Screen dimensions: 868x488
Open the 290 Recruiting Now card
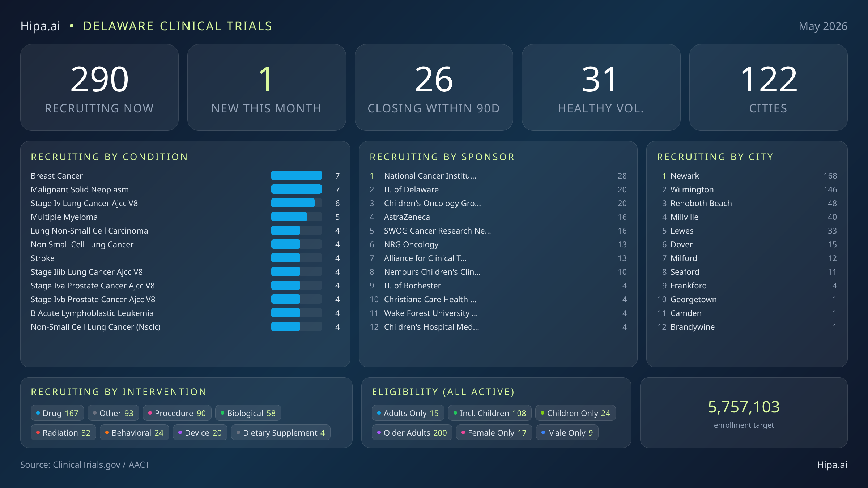point(99,87)
